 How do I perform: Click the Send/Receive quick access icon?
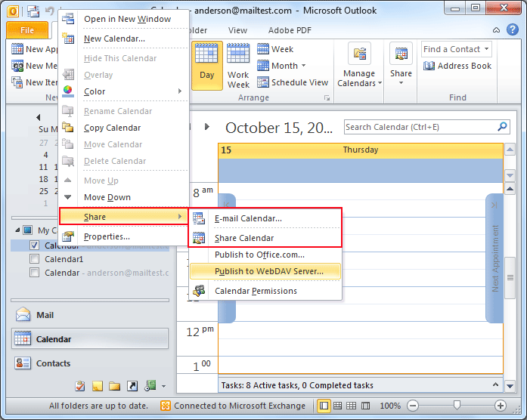point(33,11)
